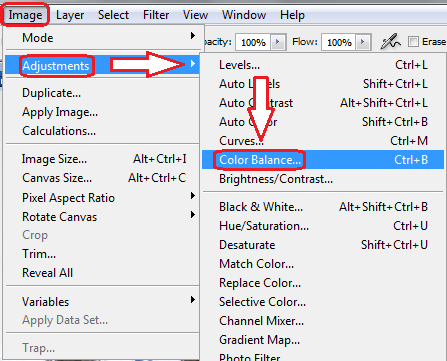
Task: Apply Desaturate adjustment
Action: click(323, 245)
